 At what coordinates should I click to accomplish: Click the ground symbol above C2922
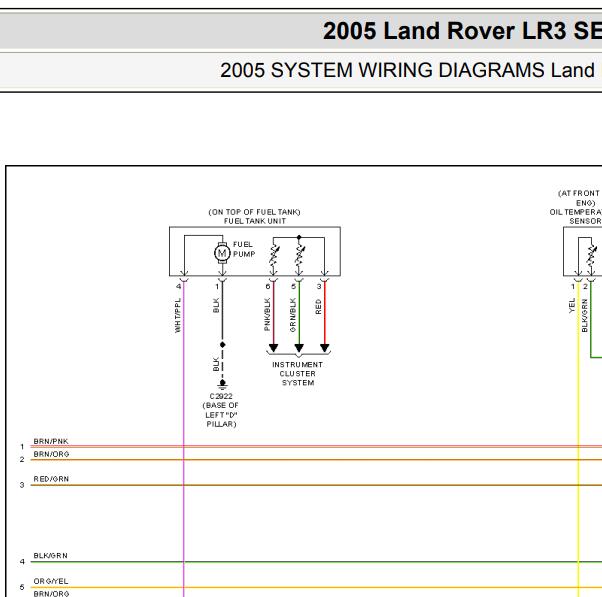point(222,384)
